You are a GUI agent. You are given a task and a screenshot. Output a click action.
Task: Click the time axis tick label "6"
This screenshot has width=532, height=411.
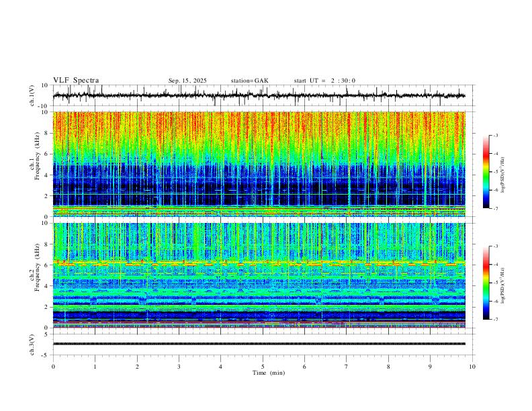pyautogui.click(x=305, y=367)
